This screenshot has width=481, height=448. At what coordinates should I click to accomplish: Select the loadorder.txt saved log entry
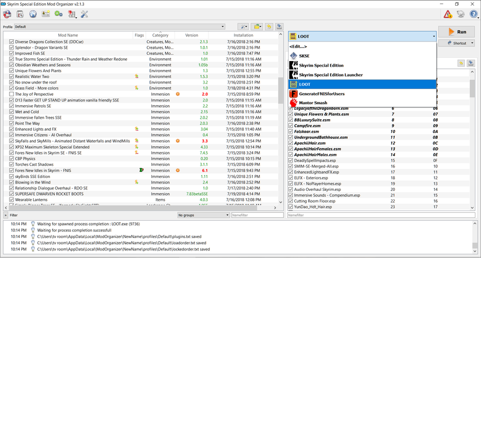(122, 242)
